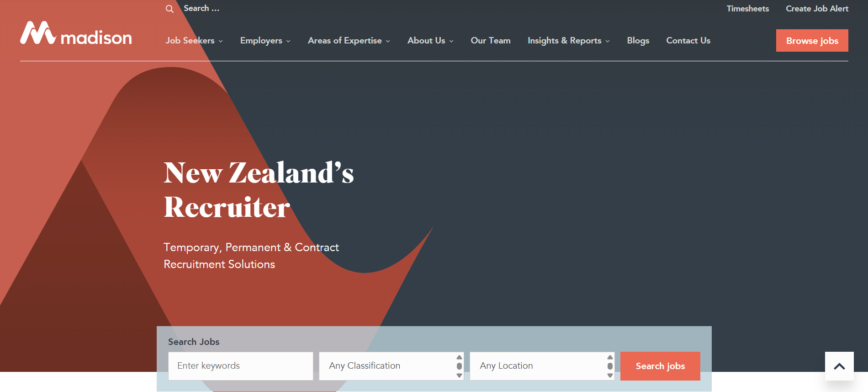Viewport: 868px width, 392px height.
Task: Open the Create Job Alert link
Action: coord(817,9)
